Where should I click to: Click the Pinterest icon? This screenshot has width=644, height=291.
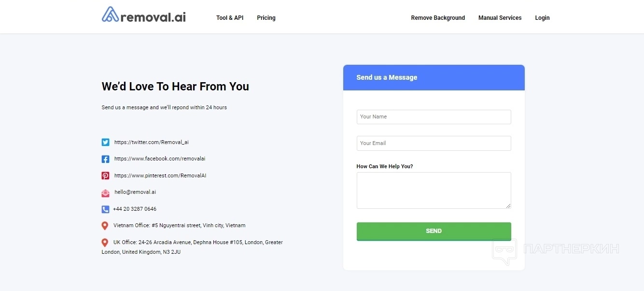(105, 176)
